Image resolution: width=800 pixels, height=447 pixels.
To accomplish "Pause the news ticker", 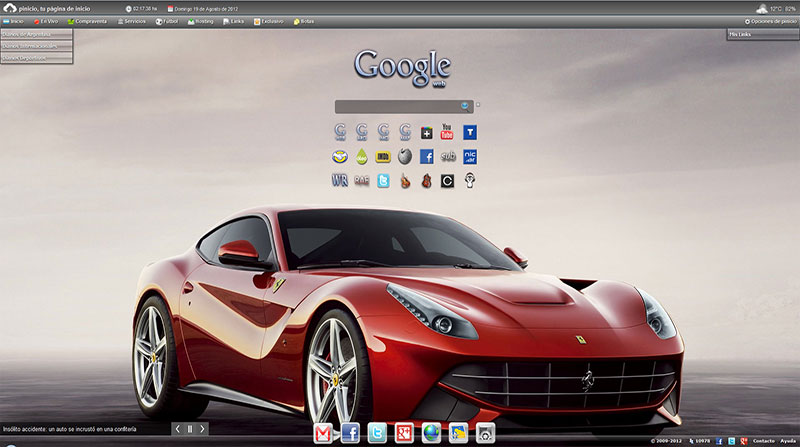I will coord(190,429).
